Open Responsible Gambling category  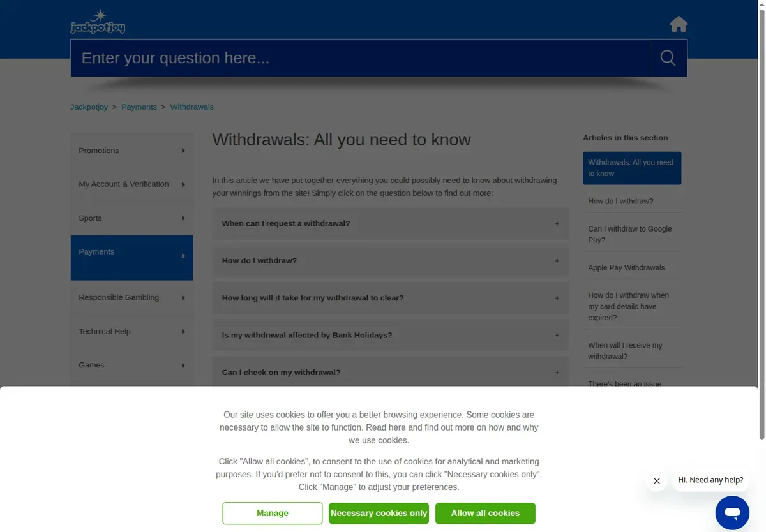[x=131, y=297]
